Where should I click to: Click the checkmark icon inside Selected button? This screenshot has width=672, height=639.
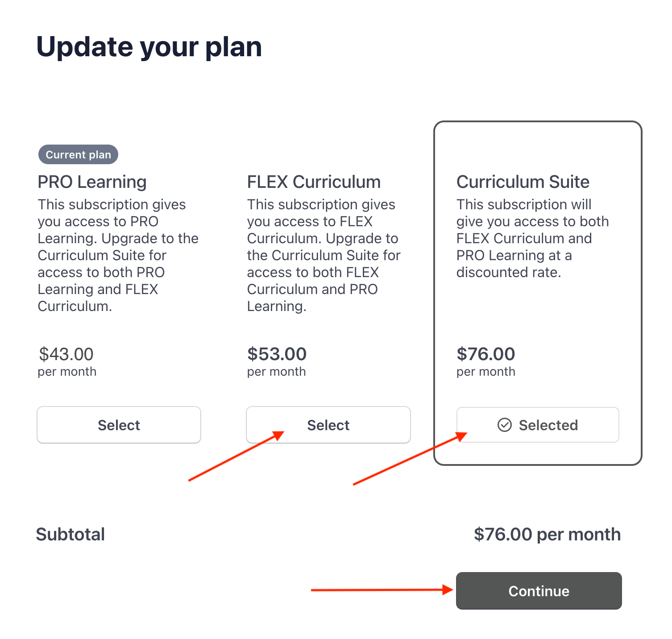pyautogui.click(x=504, y=425)
